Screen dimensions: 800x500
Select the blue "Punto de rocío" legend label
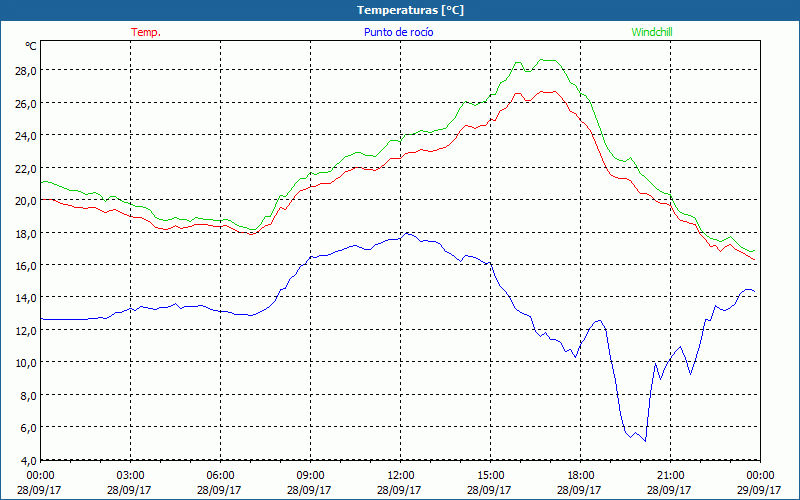pos(398,32)
